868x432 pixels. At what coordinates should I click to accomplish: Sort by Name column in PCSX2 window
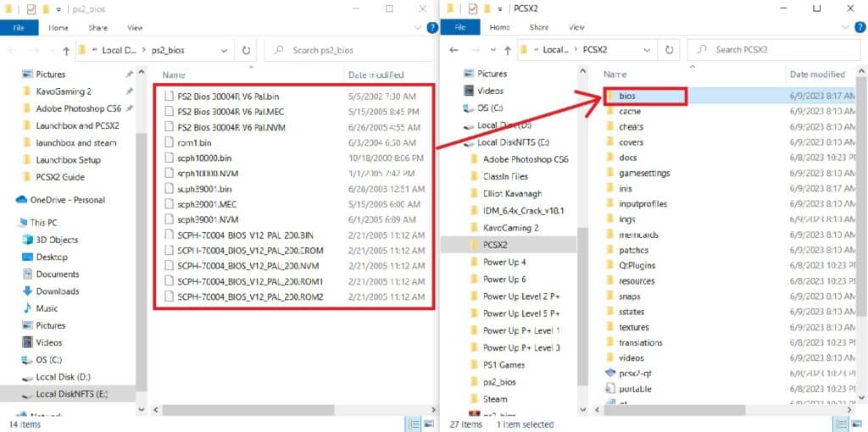coord(615,75)
